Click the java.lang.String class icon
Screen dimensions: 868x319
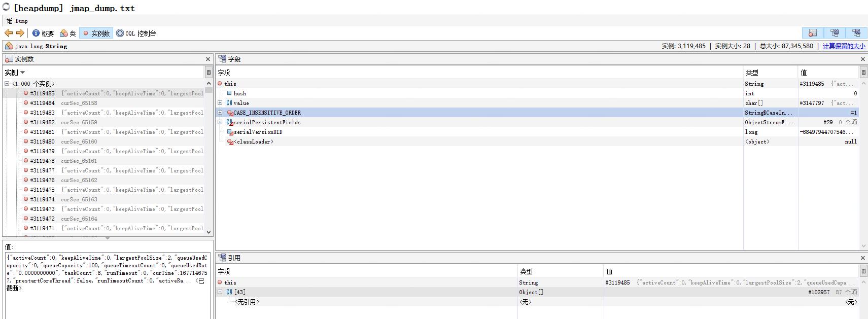[x=9, y=46]
